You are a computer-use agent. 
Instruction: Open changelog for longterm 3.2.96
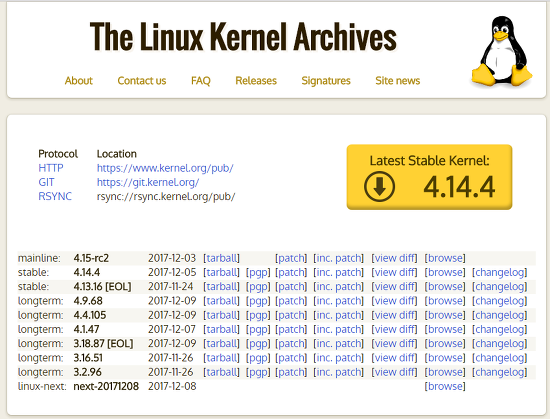[x=499, y=372]
